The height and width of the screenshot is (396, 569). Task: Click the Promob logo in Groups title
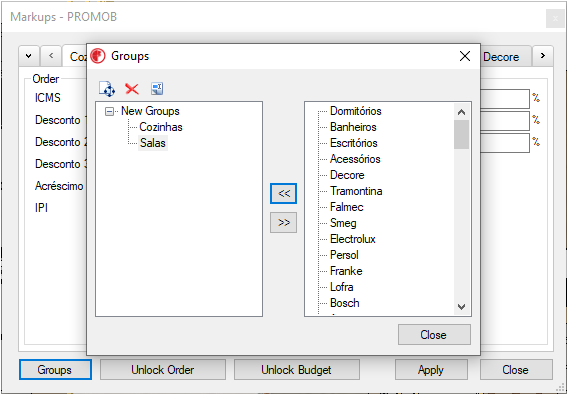tap(98, 56)
